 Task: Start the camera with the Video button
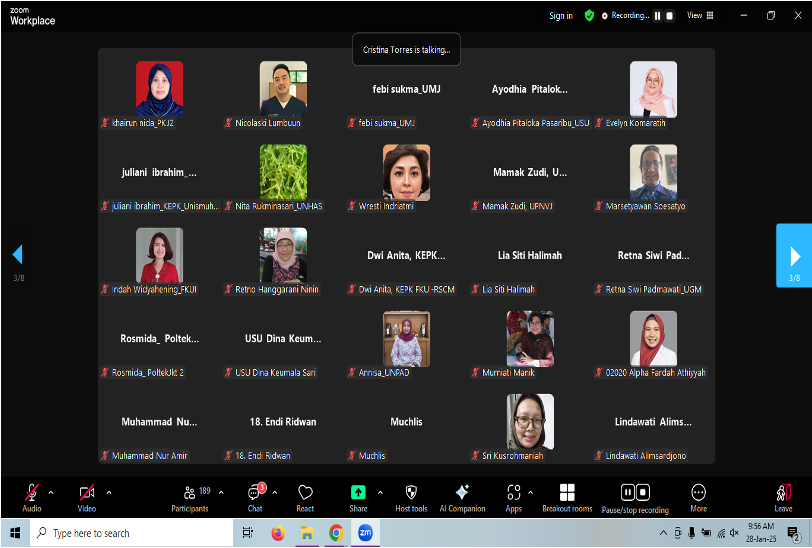point(87,496)
